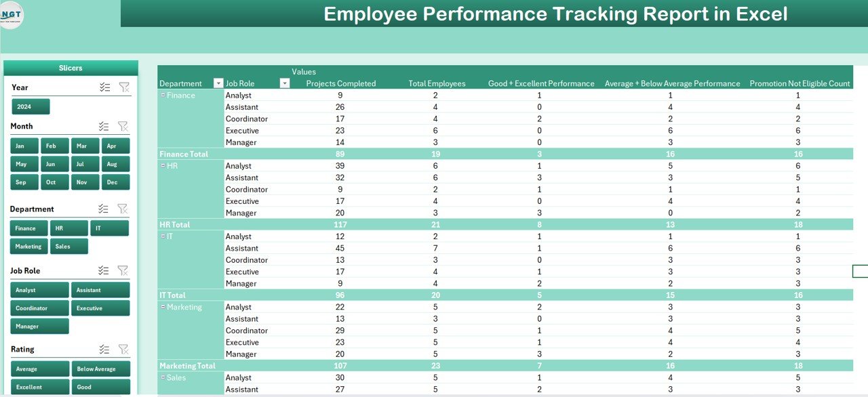Collapse the Marketing group in pivot table
This screenshot has height=397, width=868.
tap(163, 307)
